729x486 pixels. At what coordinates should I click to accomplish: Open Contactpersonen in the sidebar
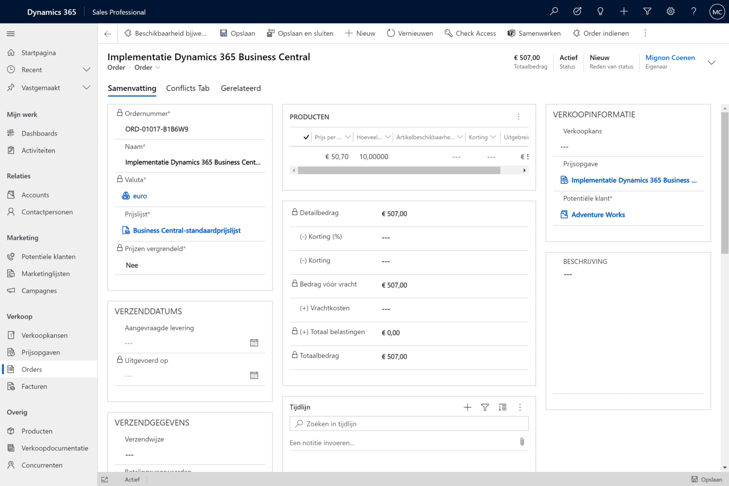tap(47, 212)
